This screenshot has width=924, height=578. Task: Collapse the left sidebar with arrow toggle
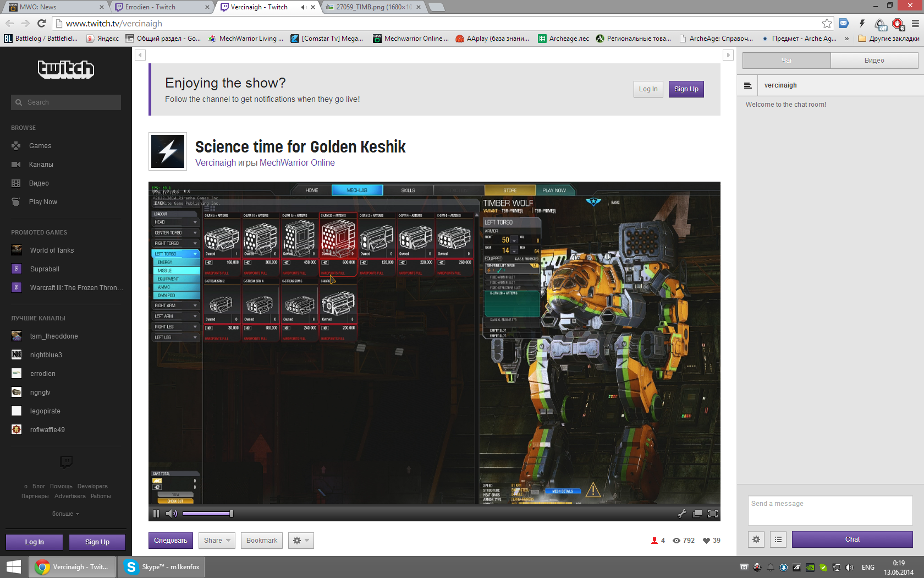tap(140, 55)
